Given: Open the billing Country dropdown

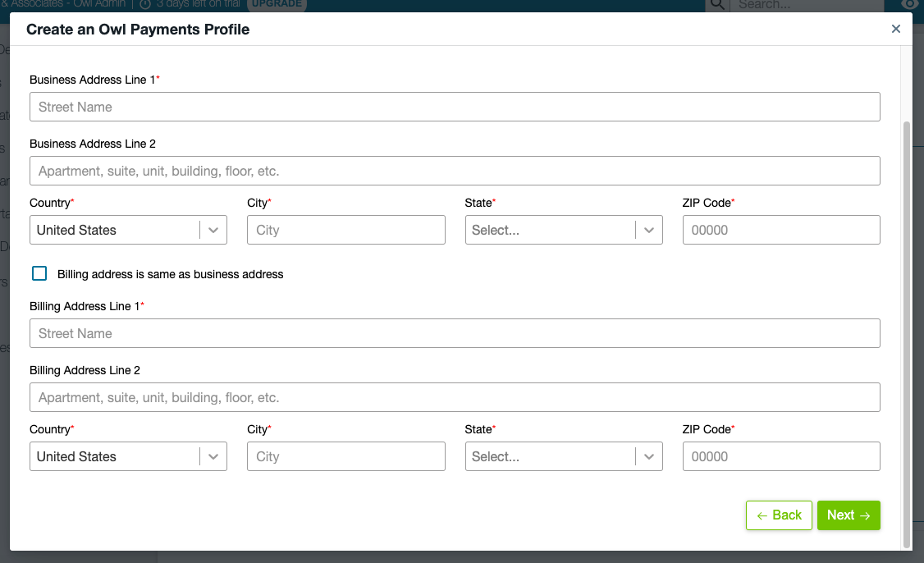Looking at the screenshot, I should point(129,456).
